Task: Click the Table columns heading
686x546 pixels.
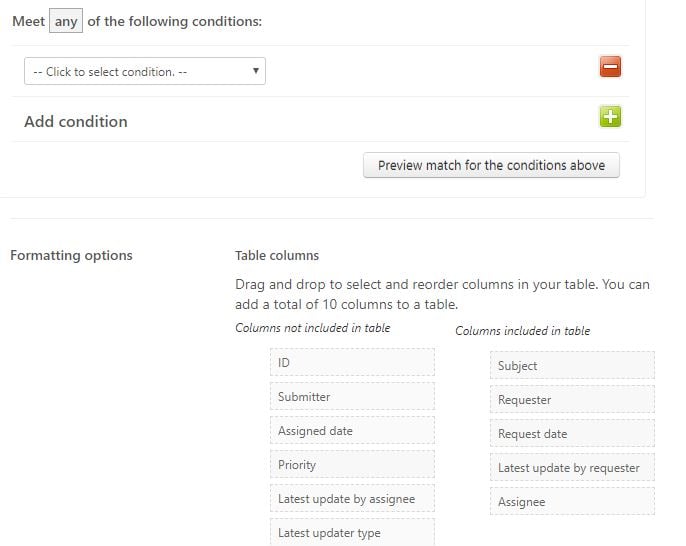Action: (277, 255)
